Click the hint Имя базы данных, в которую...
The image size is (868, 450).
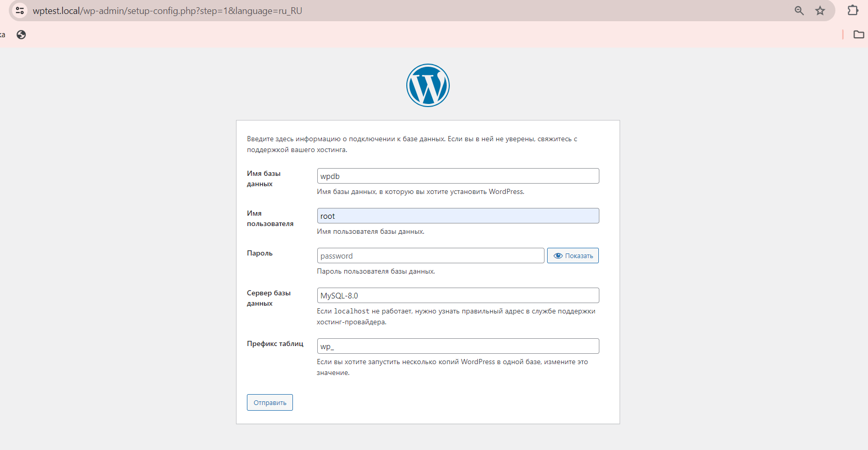(421, 191)
